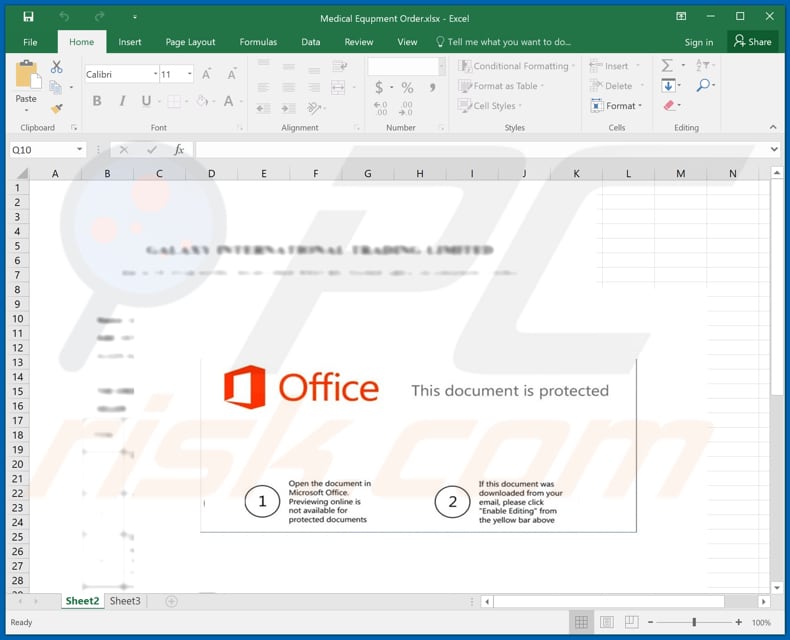Click the Increase Indent icon
Viewport: 790px width, 640px height.
tap(289, 108)
